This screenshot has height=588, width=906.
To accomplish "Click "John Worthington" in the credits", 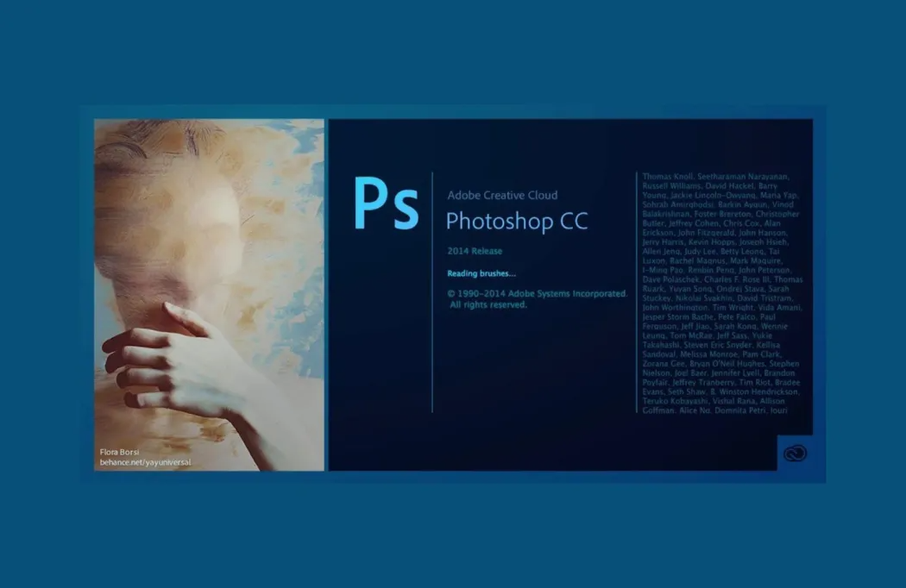I will (x=675, y=307).
